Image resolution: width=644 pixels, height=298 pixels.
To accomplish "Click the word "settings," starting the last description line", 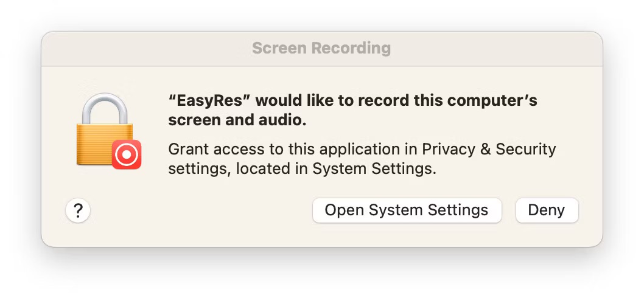I will tap(199, 169).
